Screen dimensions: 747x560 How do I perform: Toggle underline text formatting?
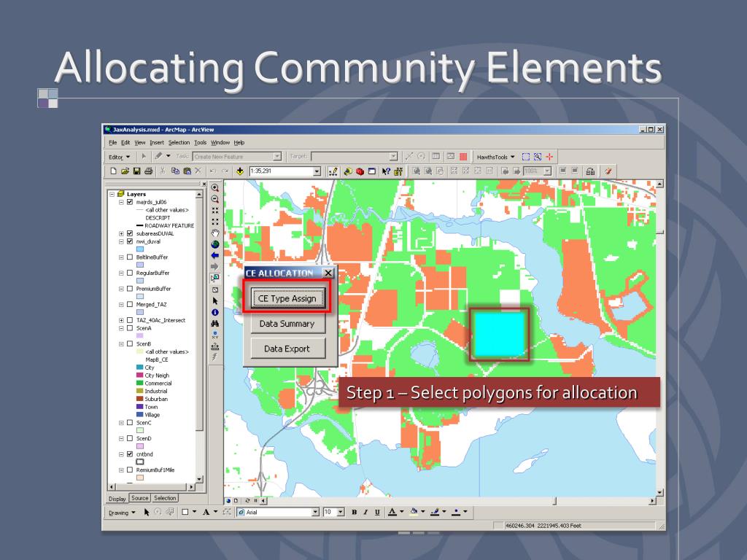point(377,513)
